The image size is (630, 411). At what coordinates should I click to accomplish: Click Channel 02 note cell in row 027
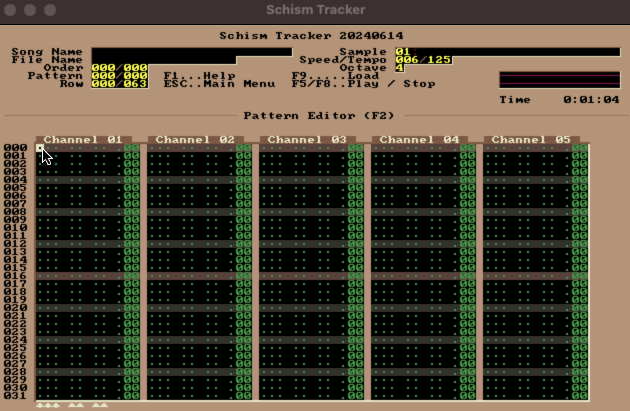click(160, 364)
